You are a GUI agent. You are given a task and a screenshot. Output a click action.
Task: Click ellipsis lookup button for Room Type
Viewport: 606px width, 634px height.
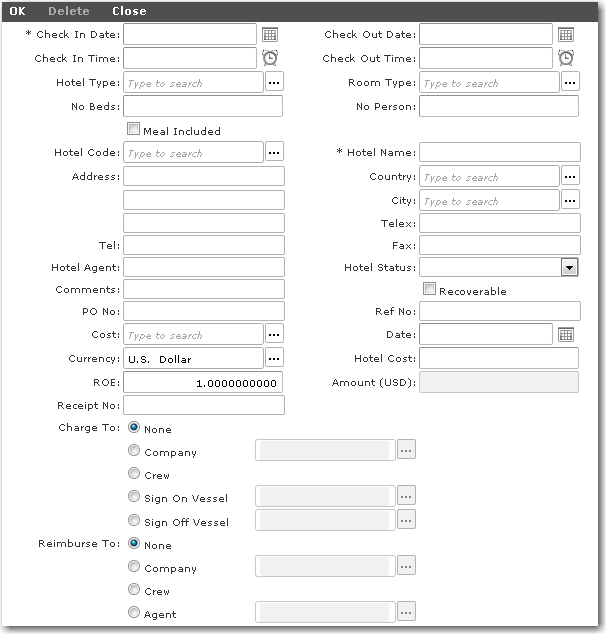570,83
